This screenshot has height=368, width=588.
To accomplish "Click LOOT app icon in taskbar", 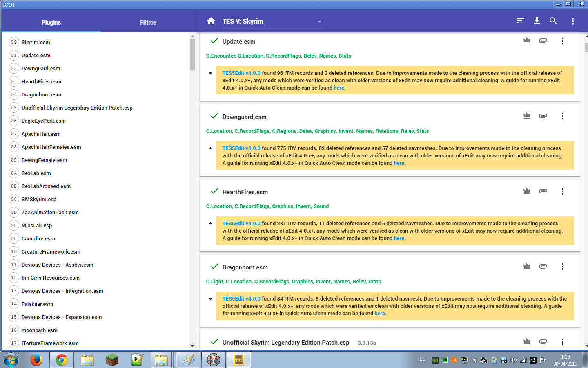I will click(x=239, y=360).
